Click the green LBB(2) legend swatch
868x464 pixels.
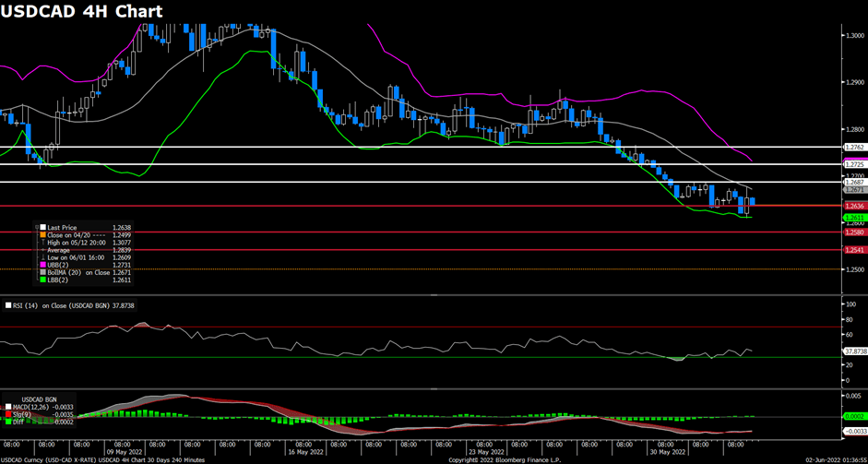click(x=43, y=280)
